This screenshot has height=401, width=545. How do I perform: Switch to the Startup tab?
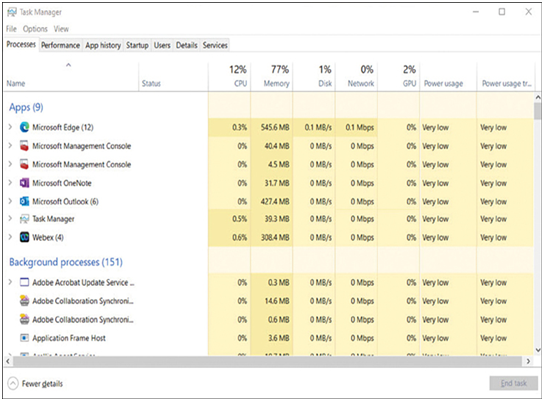pos(137,45)
